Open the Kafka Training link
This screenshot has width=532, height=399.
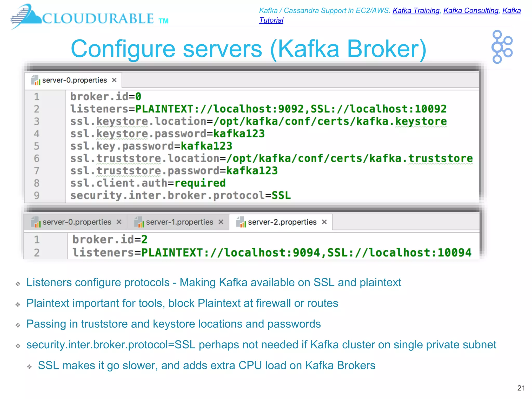click(x=416, y=11)
